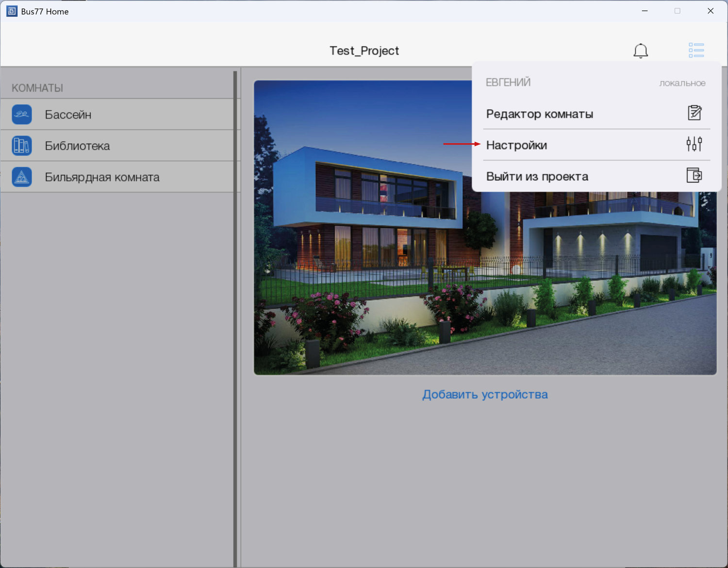This screenshot has width=728, height=568.
Task: Close the main menu via list icon
Action: [696, 50]
